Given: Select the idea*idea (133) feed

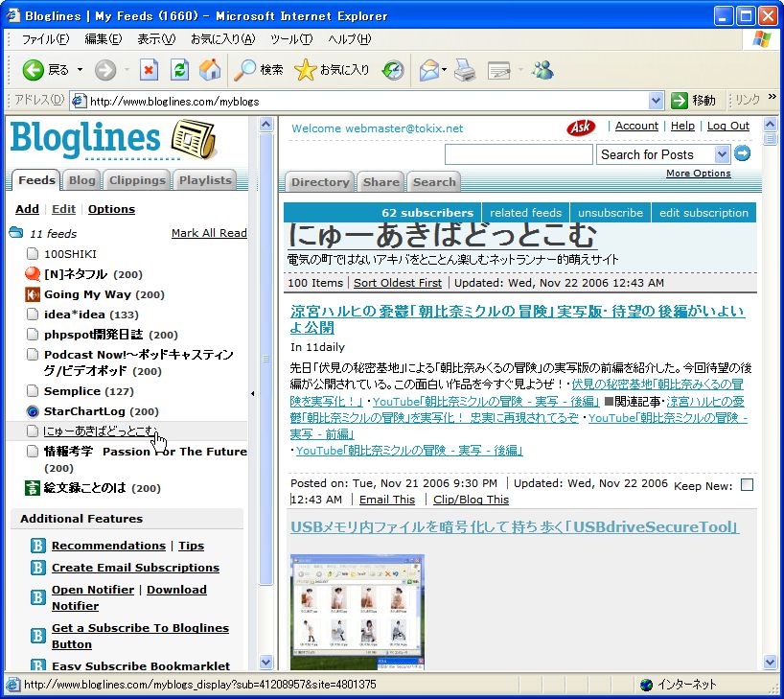Looking at the screenshot, I should (91, 315).
